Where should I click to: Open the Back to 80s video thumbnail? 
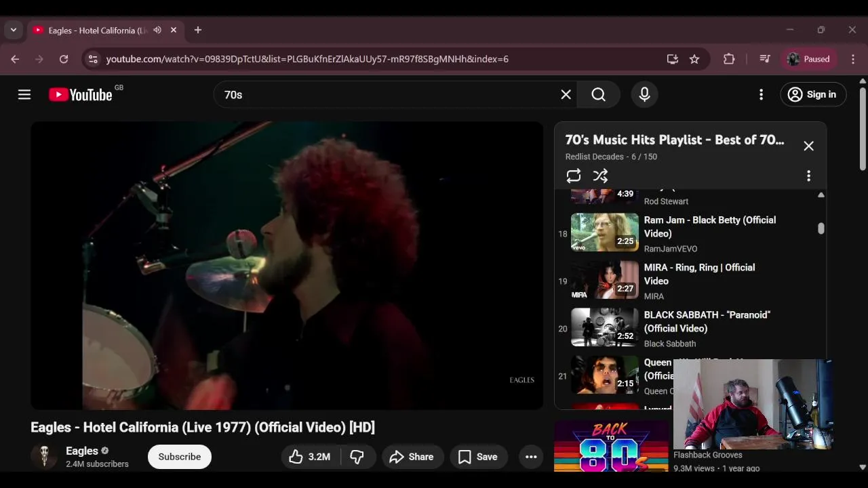click(611, 446)
